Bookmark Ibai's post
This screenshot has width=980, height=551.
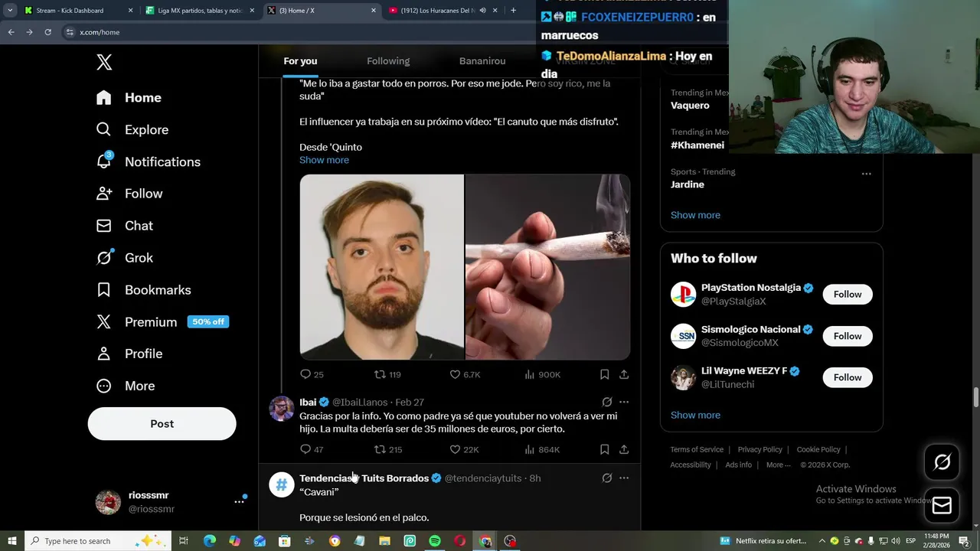(x=604, y=449)
